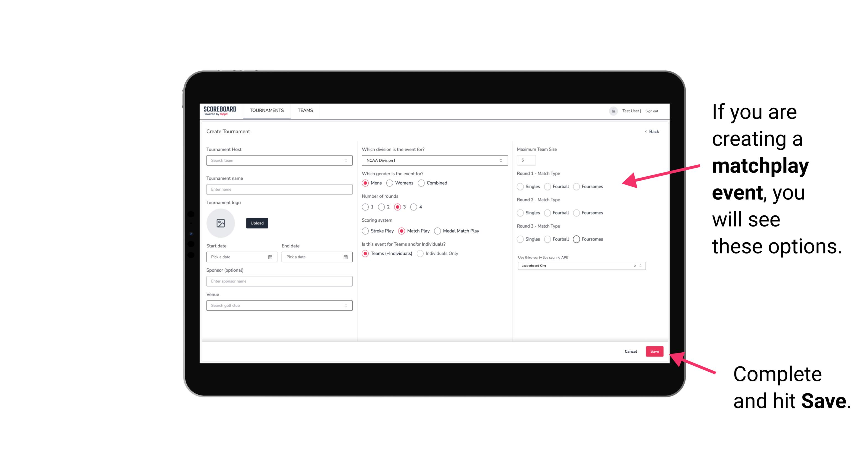This screenshot has width=868, height=467.
Task: Click the user profile icon top right
Action: coord(613,111)
